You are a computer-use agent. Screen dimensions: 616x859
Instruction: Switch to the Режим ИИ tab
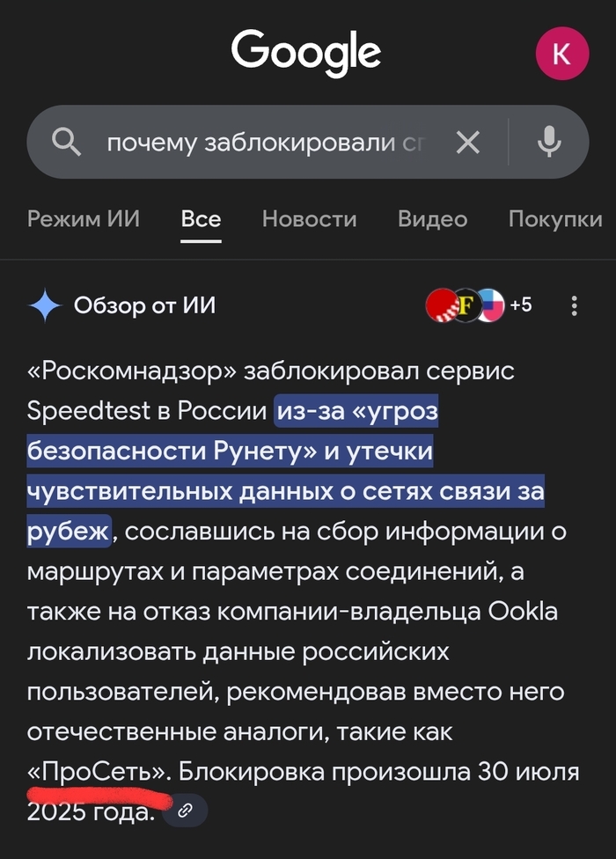click(84, 218)
